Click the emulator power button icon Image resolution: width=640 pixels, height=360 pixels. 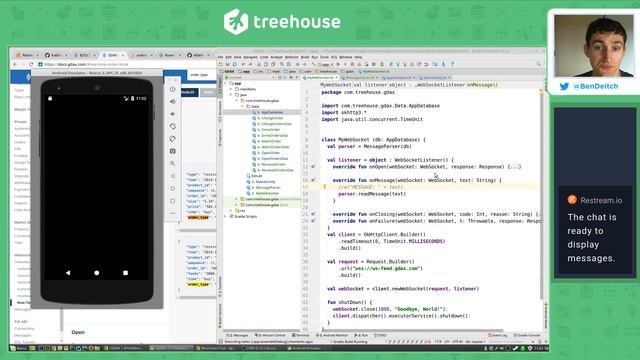point(173,89)
